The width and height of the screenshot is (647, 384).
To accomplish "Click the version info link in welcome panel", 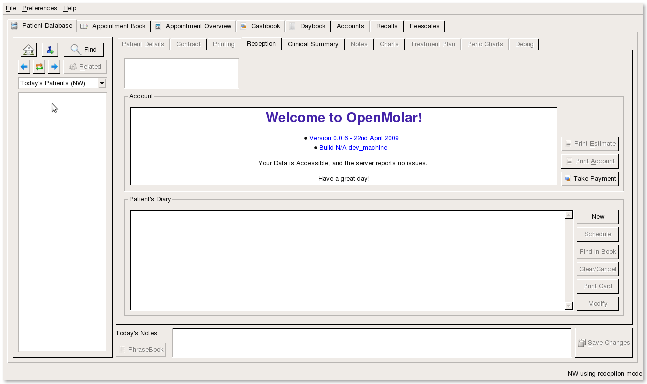I will point(354,138).
